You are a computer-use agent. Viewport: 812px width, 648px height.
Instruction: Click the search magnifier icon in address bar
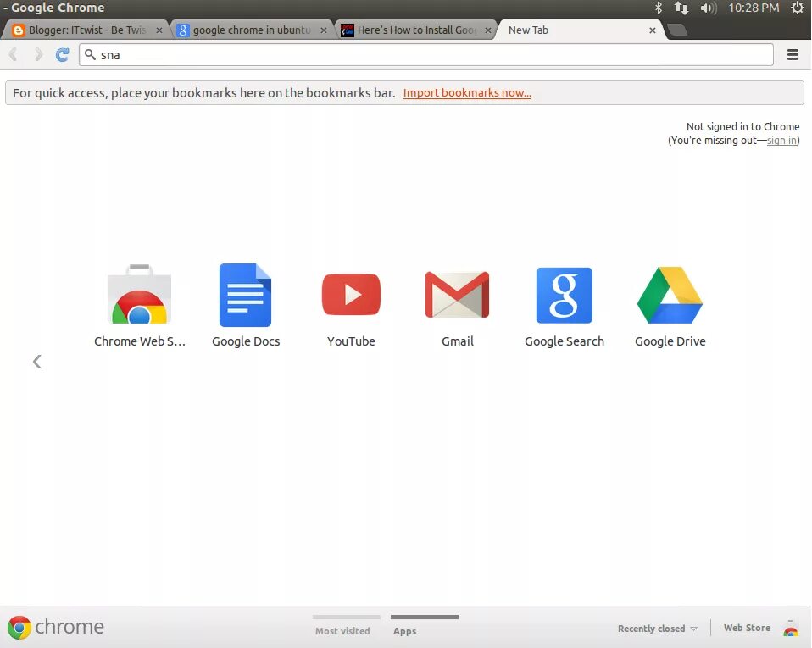(90, 54)
